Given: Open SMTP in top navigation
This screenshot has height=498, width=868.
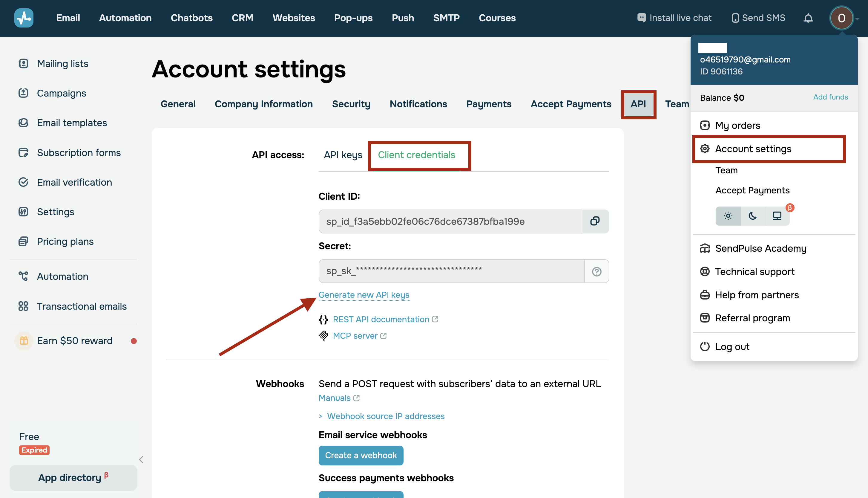Looking at the screenshot, I should (x=446, y=18).
